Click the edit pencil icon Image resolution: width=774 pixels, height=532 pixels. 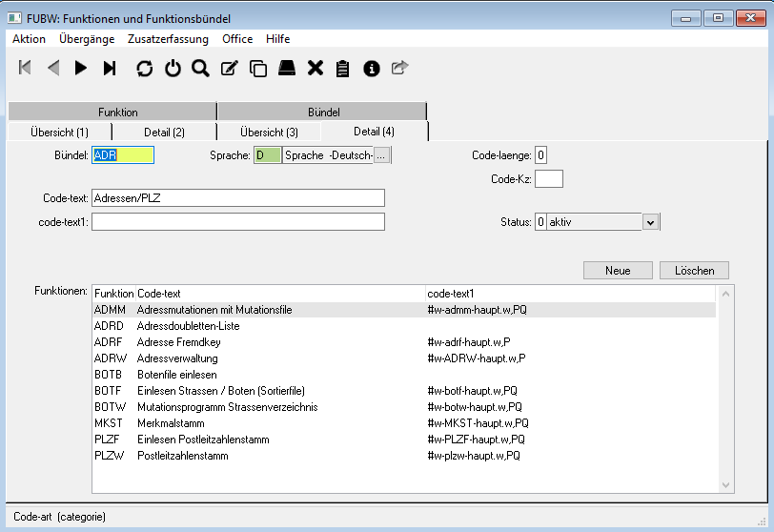[x=229, y=68]
